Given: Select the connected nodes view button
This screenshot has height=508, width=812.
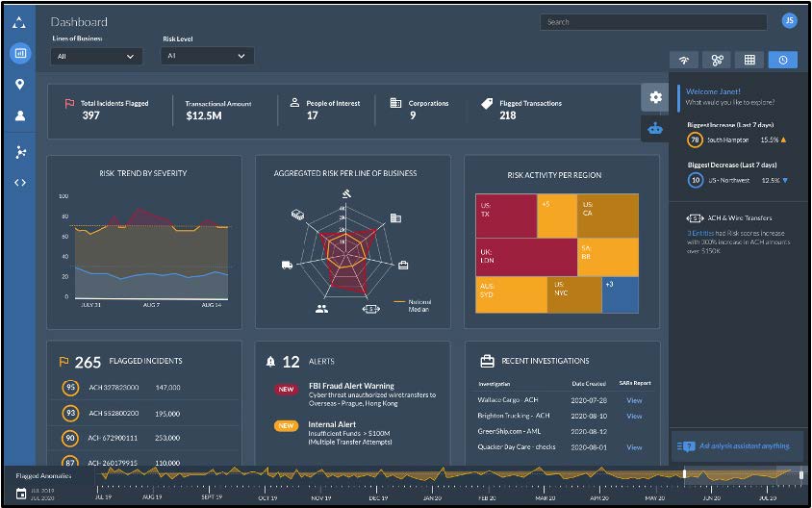Looking at the screenshot, I should [x=717, y=60].
